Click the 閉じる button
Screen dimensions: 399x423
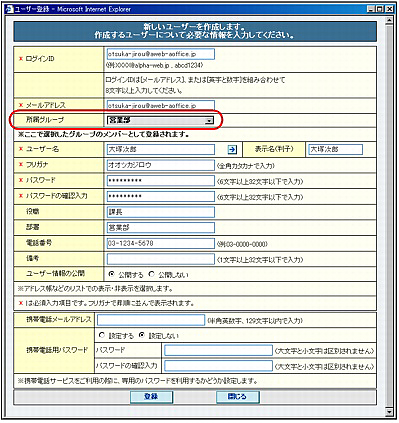[237, 397]
